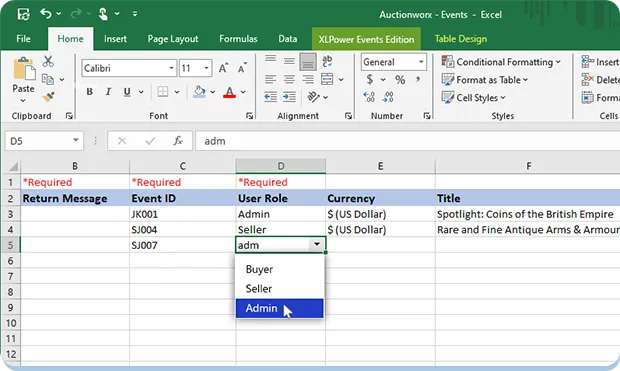The width and height of the screenshot is (620, 371).
Task: Open Font settings dialog launcher
Action: (x=250, y=116)
